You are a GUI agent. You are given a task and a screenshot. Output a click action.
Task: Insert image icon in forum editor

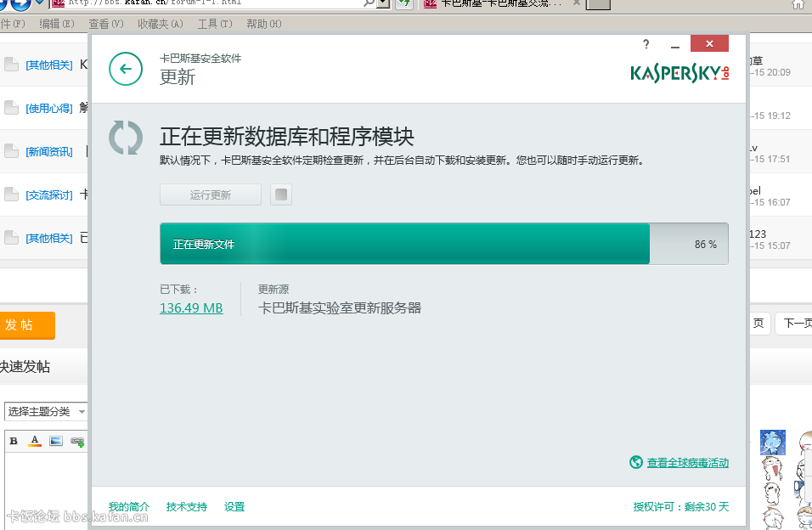click(56, 441)
